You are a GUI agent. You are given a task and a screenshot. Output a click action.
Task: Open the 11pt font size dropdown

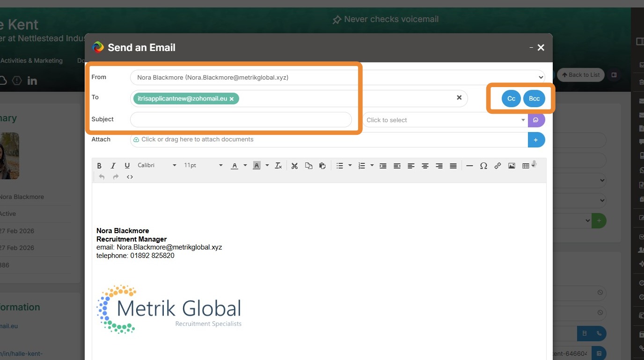pyautogui.click(x=203, y=165)
